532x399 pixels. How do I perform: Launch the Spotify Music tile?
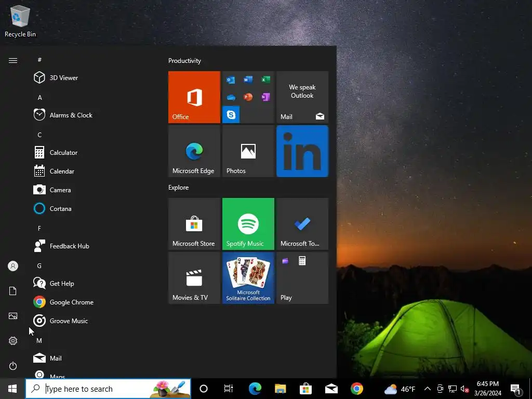[248, 224]
